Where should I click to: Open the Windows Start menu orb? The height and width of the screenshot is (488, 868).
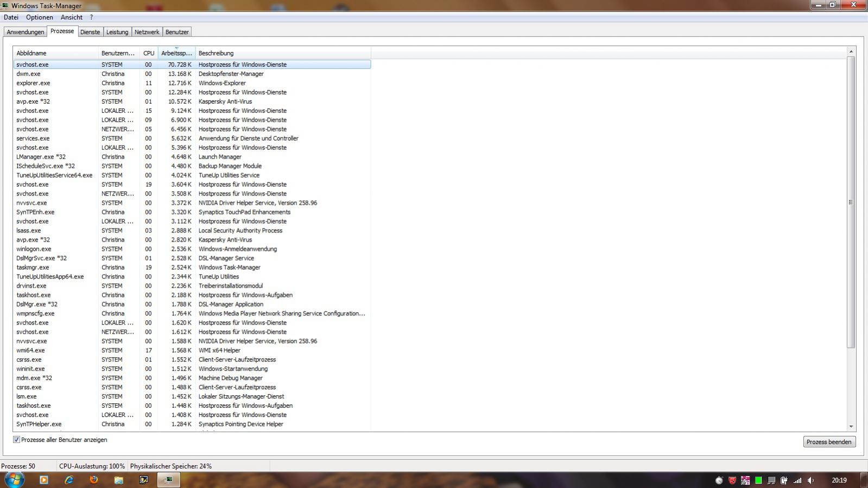(x=14, y=480)
